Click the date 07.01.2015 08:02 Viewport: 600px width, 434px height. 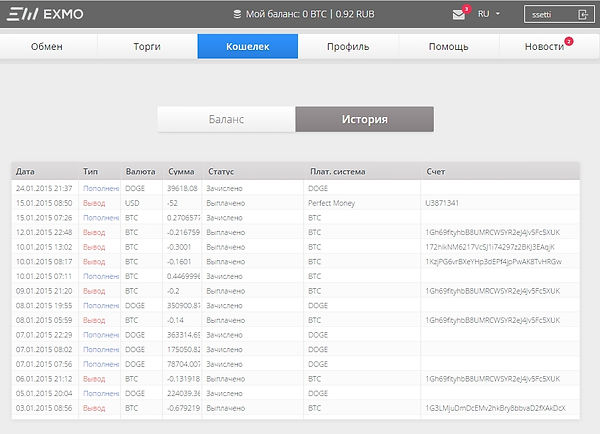(x=44, y=349)
